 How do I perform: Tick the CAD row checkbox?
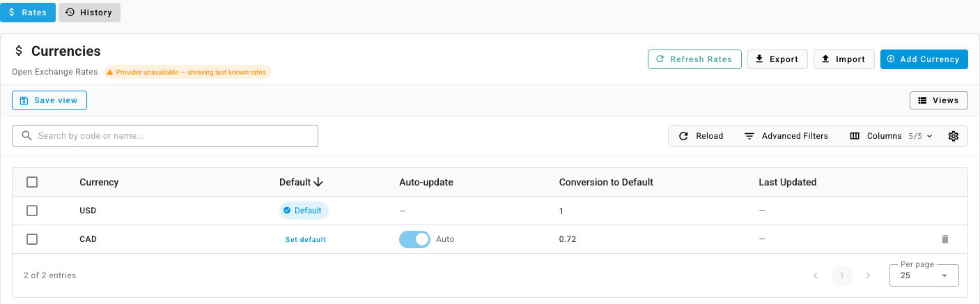pyautogui.click(x=32, y=239)
